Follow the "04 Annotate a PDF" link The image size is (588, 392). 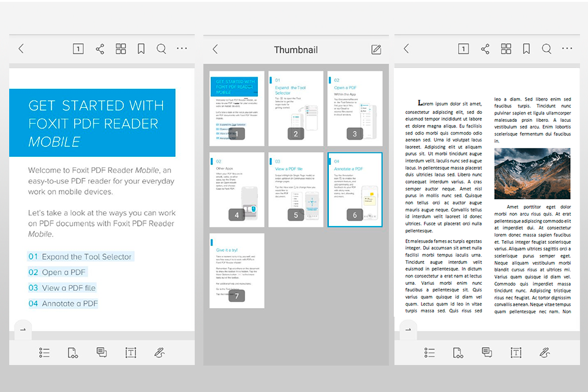63,303
